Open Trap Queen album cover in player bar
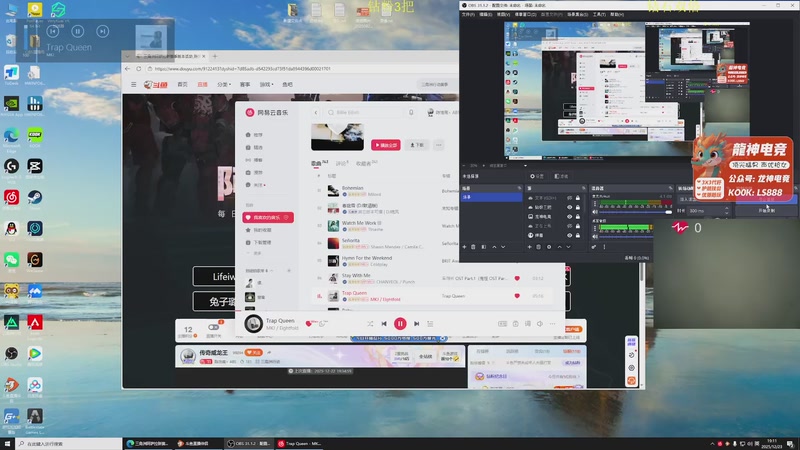The image size is (800, 450). [x=254, y=323]
